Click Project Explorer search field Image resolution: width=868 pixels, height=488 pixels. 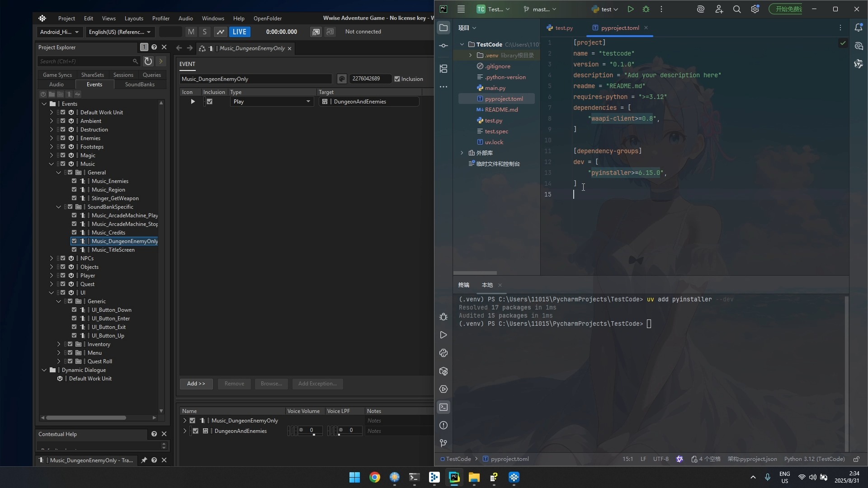89,61
